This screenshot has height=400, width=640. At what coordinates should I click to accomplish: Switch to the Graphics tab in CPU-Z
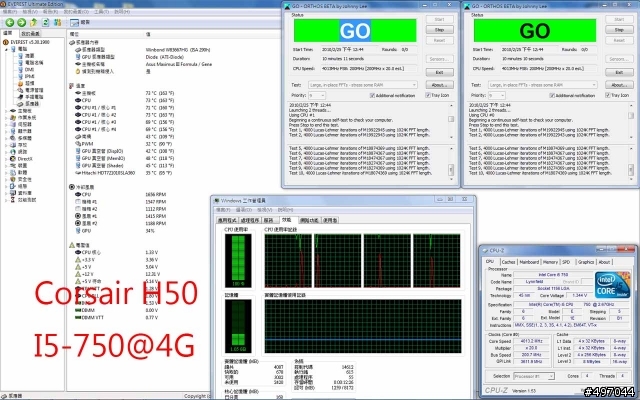tap(586, 262)
